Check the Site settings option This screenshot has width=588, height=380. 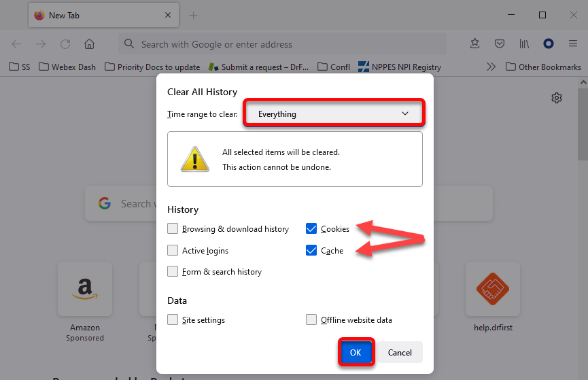coord(173,320)
